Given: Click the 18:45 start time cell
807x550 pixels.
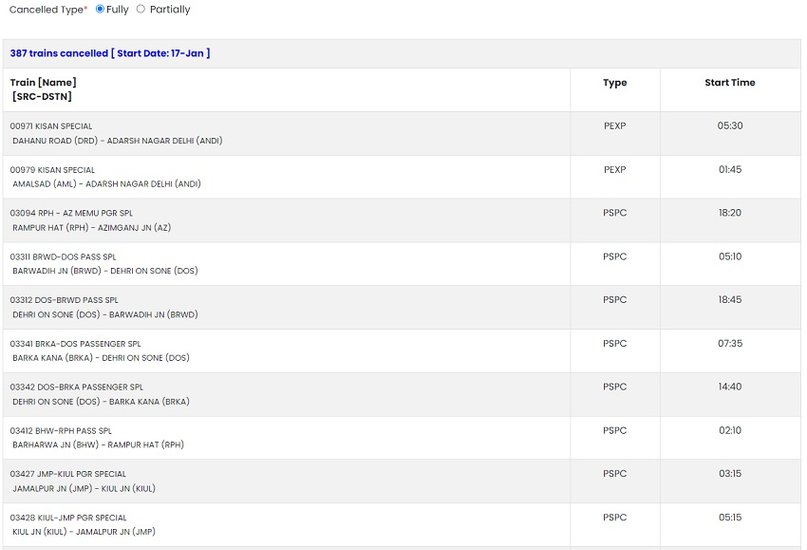Looking at the screenshot, I should [x=730, y=299].
